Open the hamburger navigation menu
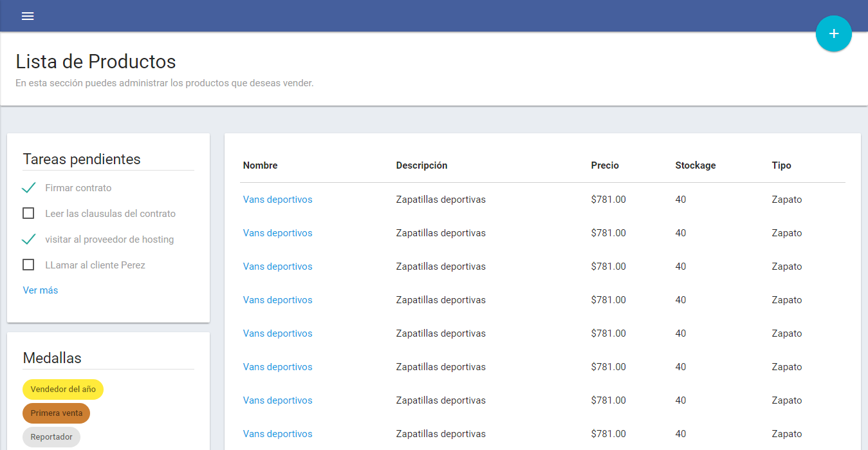This screenshot has width=868, height=450. coord(28,16)
